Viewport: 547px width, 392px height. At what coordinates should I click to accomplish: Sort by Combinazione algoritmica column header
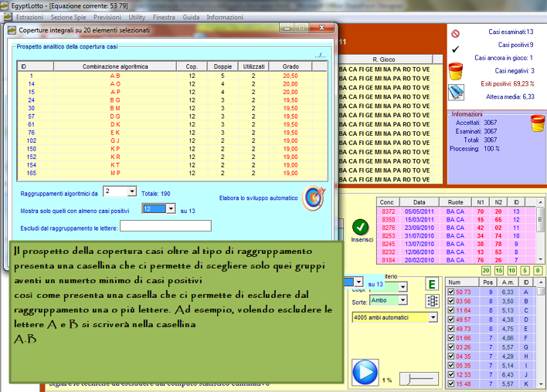click(x=115, y=66)
